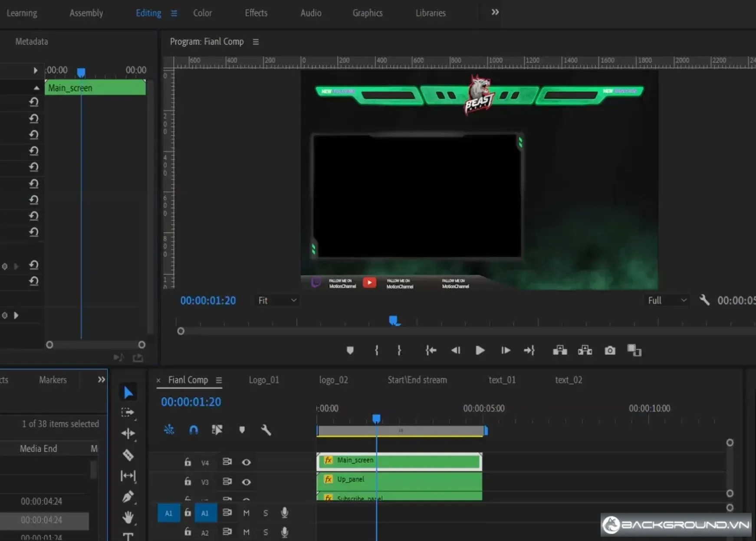Close the Fianl Comp timeline tab
The height and width of the screenshot is (541, 756).
[x=158, y=380]
